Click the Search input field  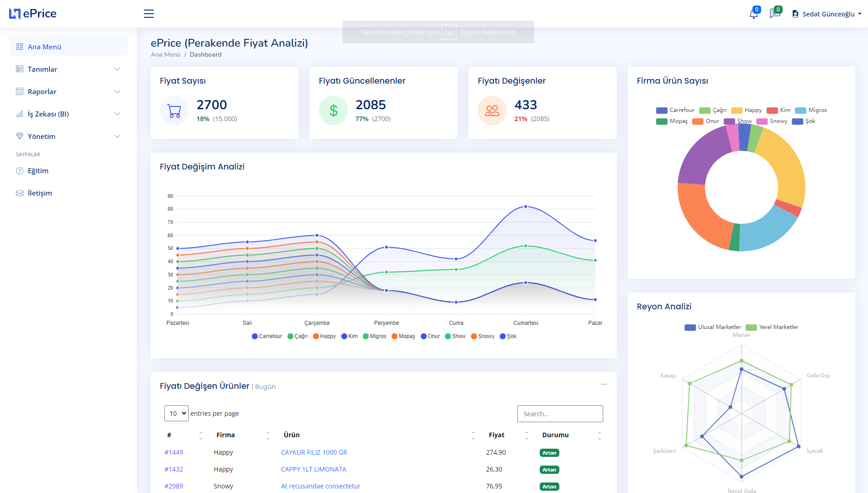coord(560,413)
